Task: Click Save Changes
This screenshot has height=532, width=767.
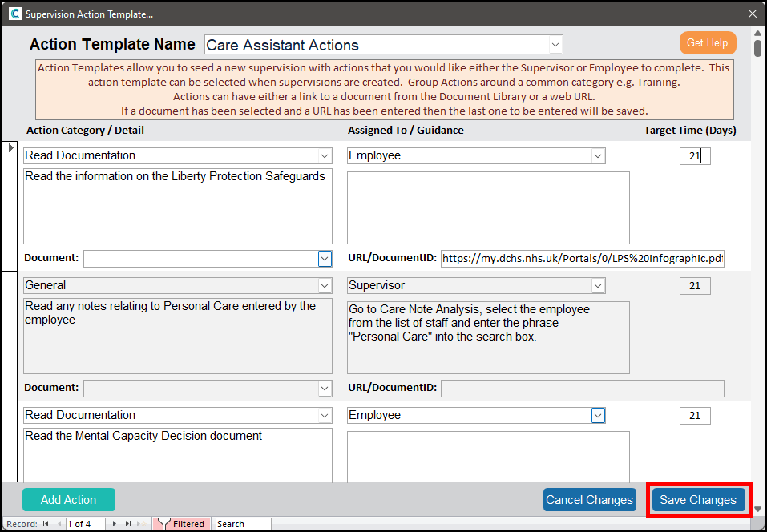Action: [697, 500]
